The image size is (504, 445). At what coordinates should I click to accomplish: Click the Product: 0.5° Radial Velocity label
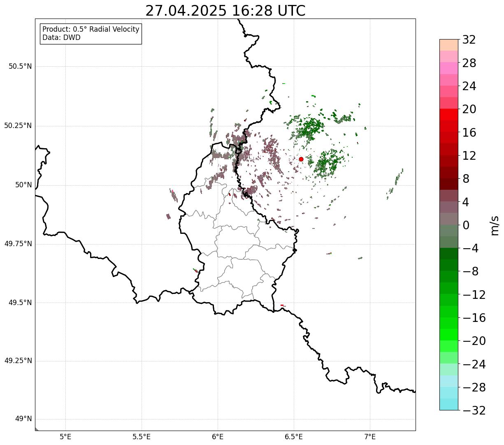coord(91,30)
